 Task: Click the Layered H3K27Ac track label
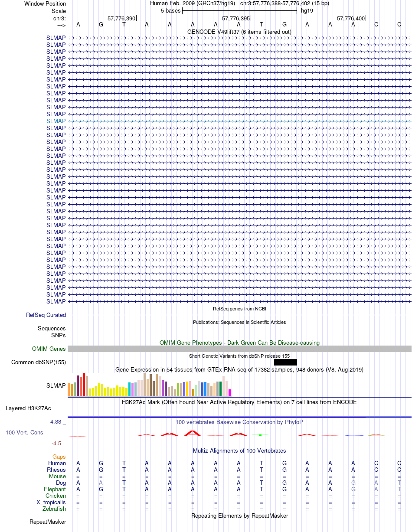click(28, 408)
